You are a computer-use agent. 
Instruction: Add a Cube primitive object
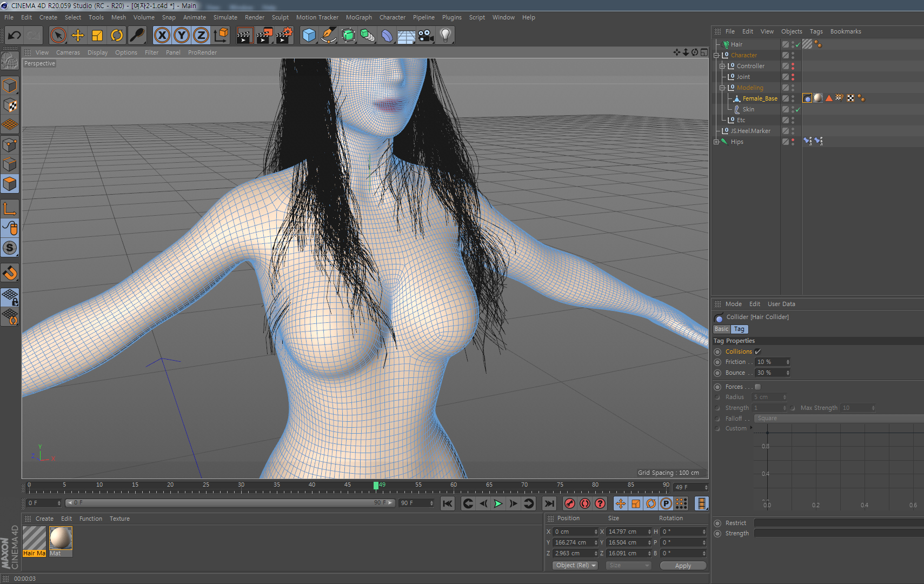pyautogui.click(x=309, y=36)
